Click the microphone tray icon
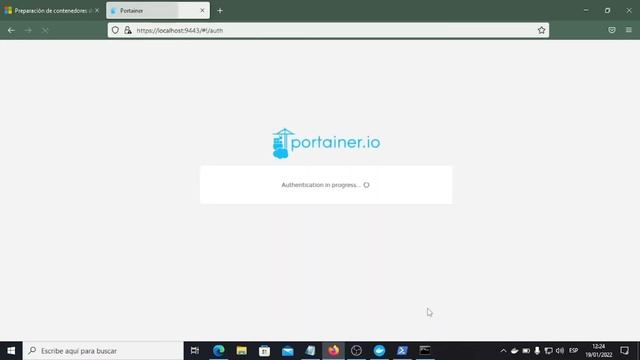 coord(537,351)
